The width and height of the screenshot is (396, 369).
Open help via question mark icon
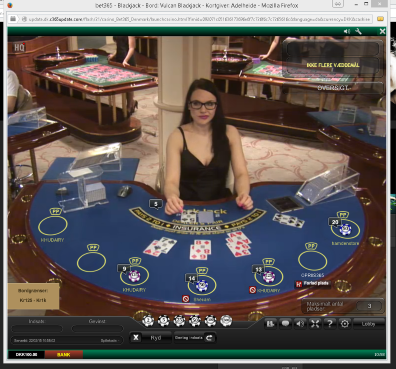[x=330, y=323]
